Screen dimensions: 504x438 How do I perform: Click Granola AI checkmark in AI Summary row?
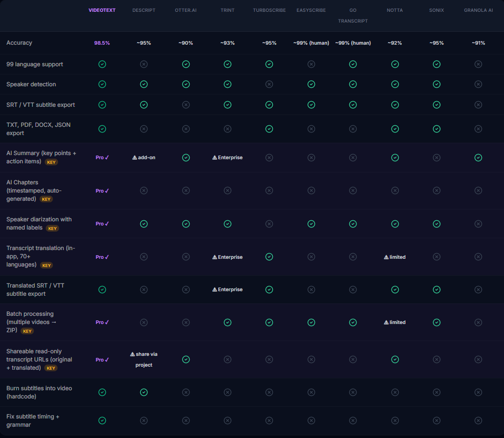pos(478,158)
